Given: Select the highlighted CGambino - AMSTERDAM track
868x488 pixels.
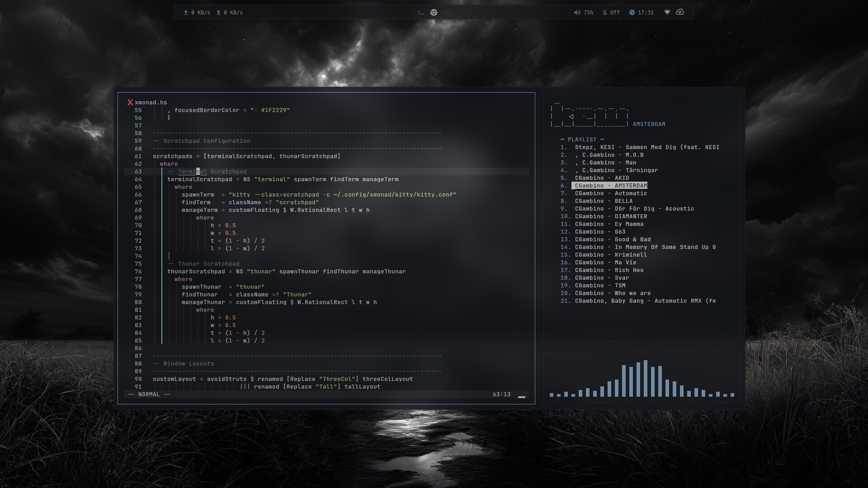Looking at the screenshot, I should pyautogui.click(x=609, y=186).
